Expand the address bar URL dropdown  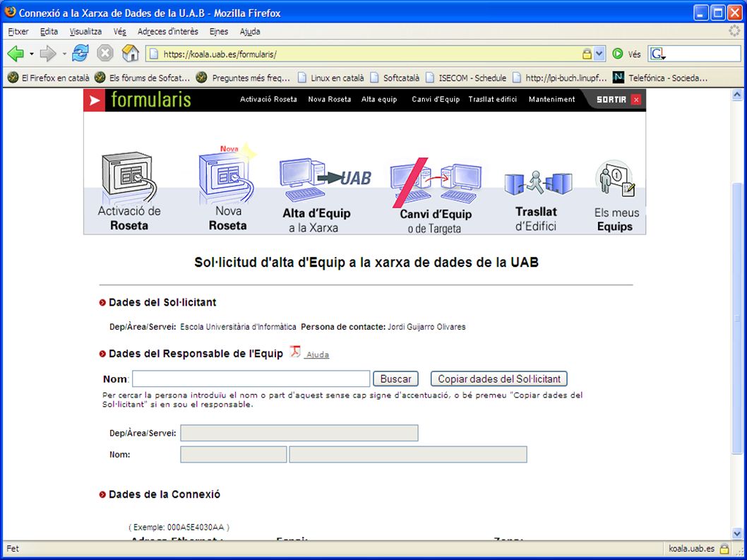pos(599,54)
